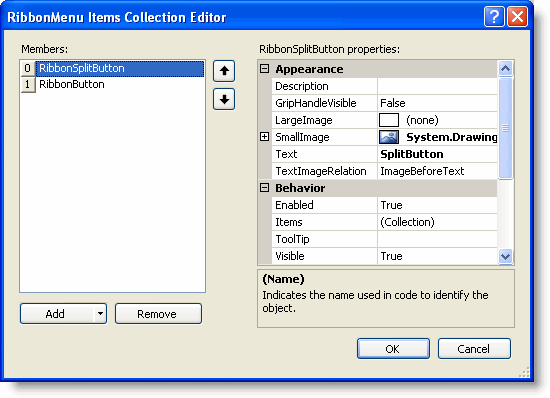Screen dimensions: 550x398
Task: Open the Add button dropdown arrow
Action: [x=100, y=313]
